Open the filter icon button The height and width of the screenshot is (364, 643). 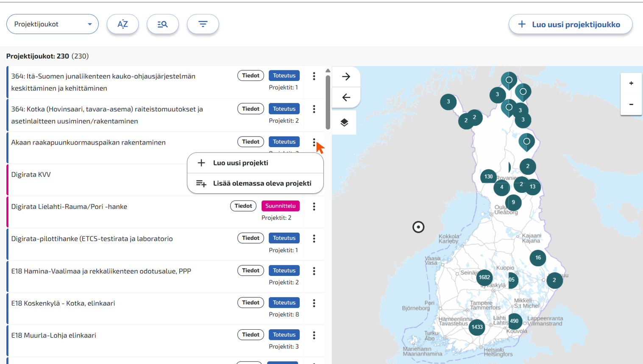[x=203, y=24]
